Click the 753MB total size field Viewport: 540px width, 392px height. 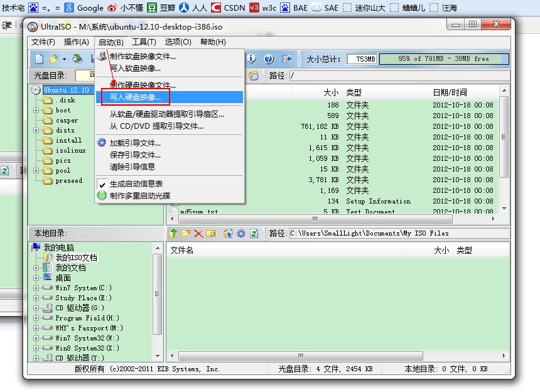[362, 59]
